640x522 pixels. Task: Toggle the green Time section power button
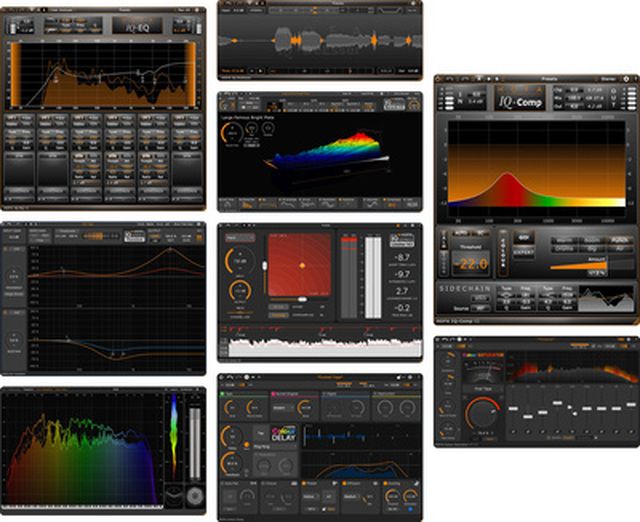tap(222, 394)
